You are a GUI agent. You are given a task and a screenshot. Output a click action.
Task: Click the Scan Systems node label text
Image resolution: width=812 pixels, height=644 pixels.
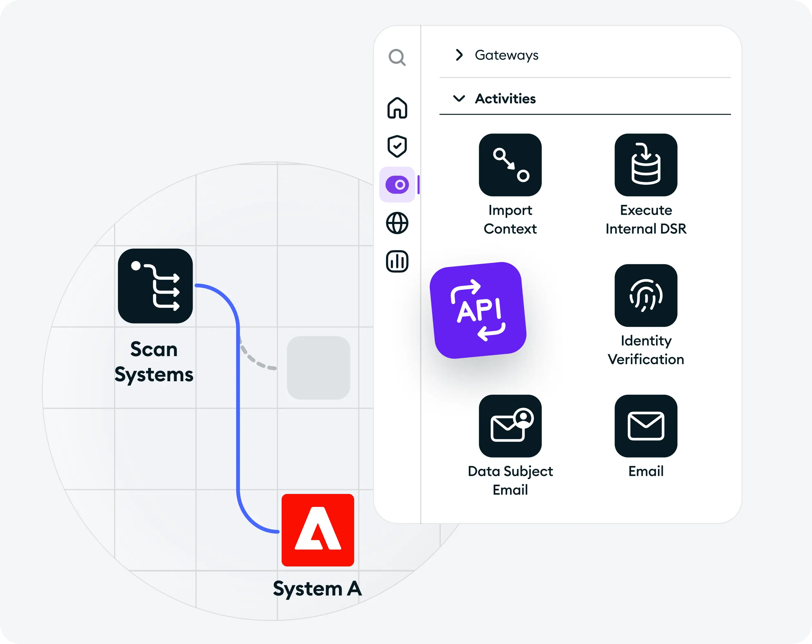154,362
